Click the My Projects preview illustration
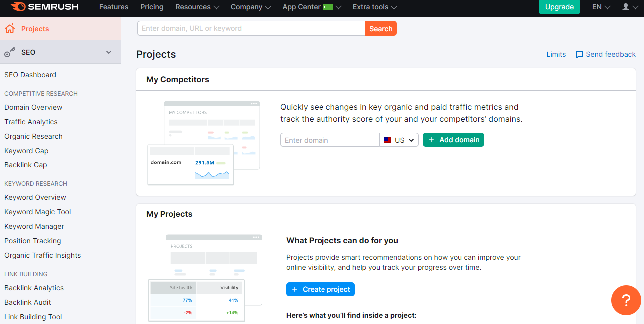The width and height of the screenshot is (644, 324). coord(205,278)
